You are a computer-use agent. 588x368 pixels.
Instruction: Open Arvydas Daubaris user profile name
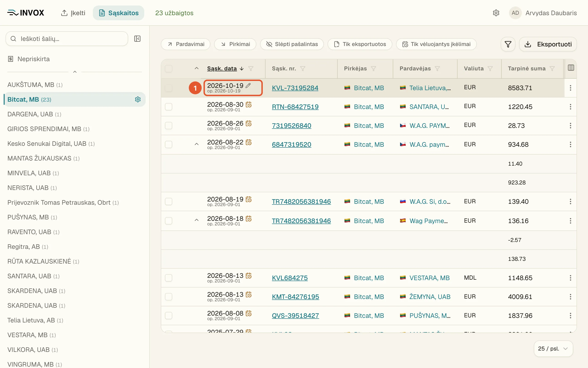coord(551,13)
